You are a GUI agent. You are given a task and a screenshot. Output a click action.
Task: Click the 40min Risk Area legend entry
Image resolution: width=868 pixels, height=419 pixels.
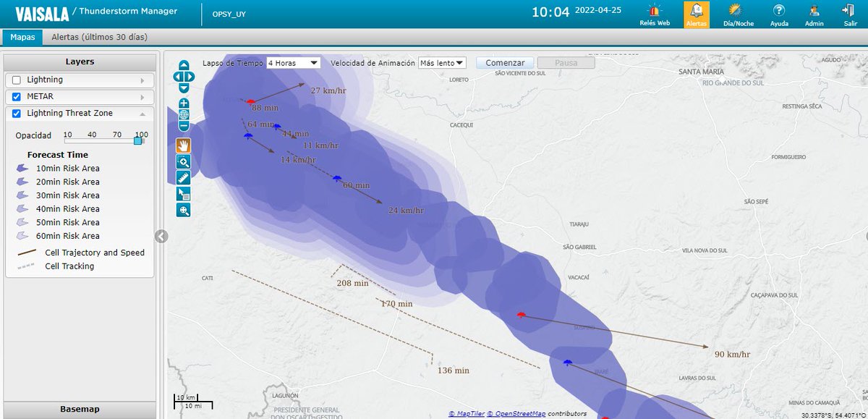[x=58, y=209]
